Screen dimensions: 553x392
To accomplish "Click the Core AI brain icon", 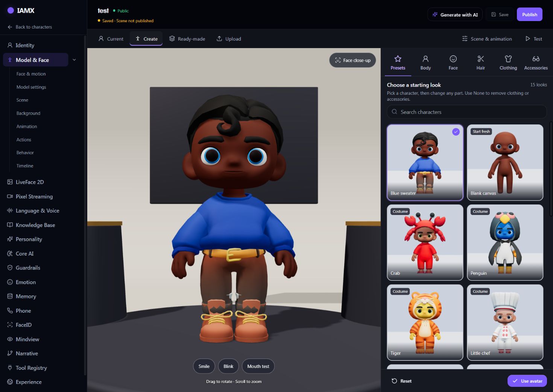I will [x=10, y=253].
